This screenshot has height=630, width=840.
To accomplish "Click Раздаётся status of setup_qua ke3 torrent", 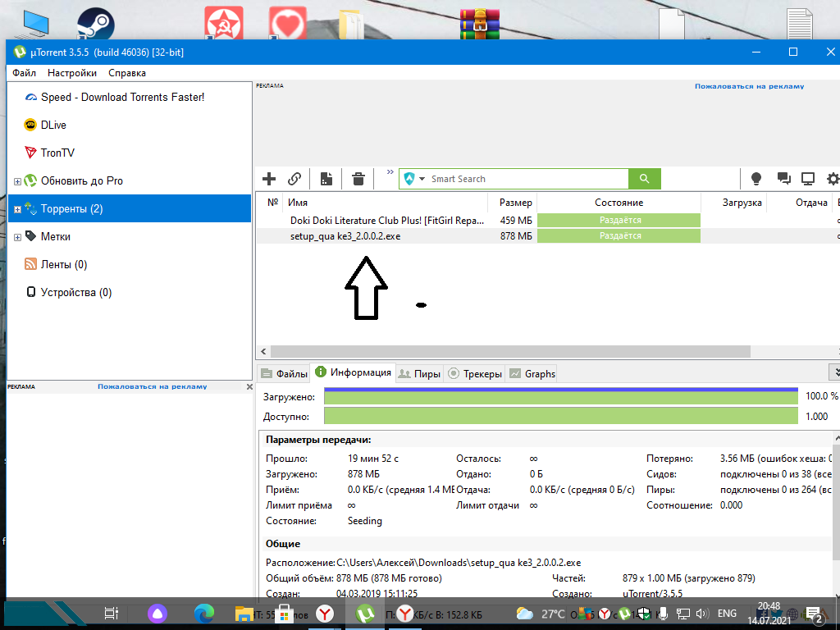I will [x=619, y=235].
